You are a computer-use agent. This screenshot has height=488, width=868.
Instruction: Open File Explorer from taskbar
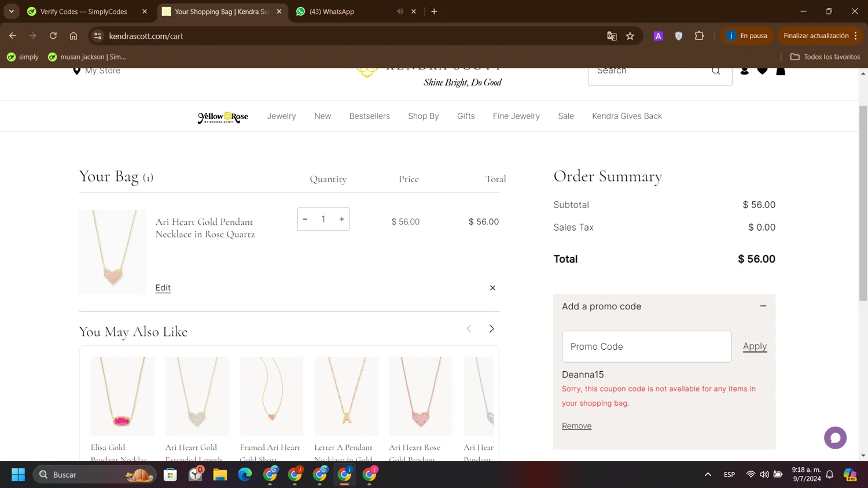(220, 475)
